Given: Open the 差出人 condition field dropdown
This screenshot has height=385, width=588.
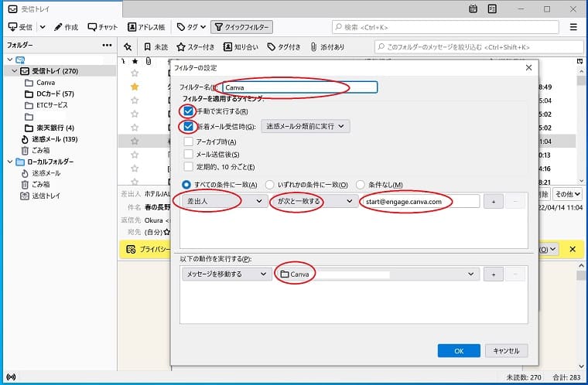Looking at the screenshot, I should click(x=225, y=201).
